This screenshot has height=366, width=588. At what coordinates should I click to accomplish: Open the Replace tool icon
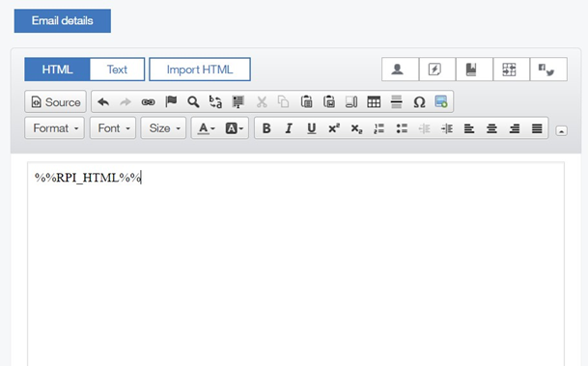pos(215,101)
